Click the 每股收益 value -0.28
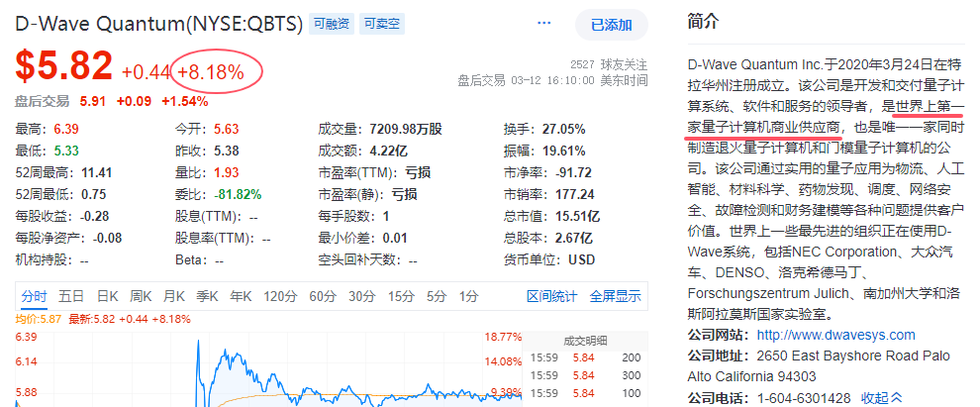This screenshot has width=980, height=407. pyautogui.click(x=95, y=216)
